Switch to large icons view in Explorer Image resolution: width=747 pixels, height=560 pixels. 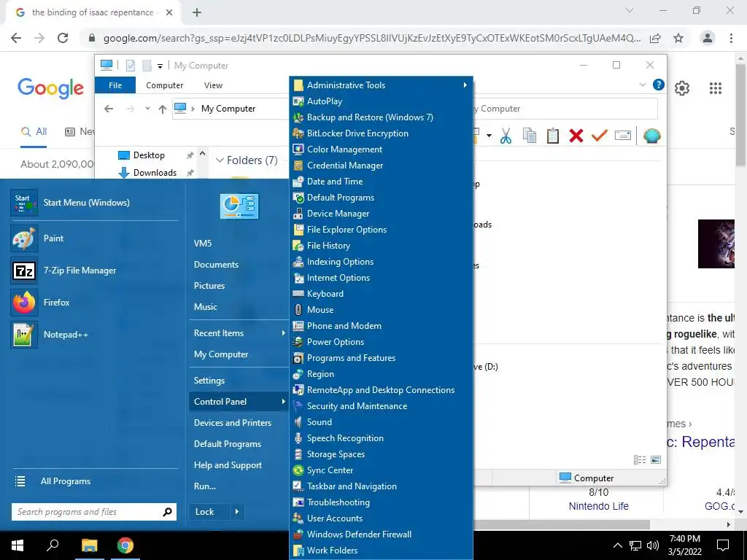tap(656, 459)
